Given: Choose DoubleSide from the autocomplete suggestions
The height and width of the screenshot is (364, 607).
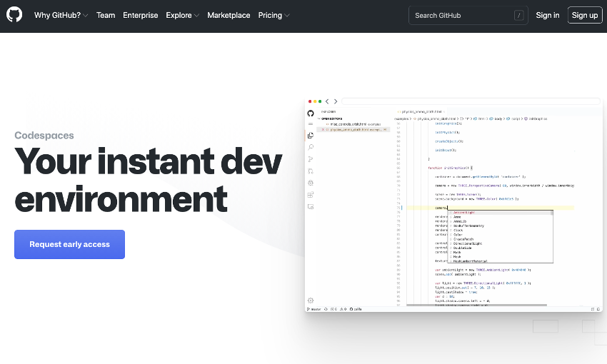Looking at the screenshot, I should pos(500,248).
